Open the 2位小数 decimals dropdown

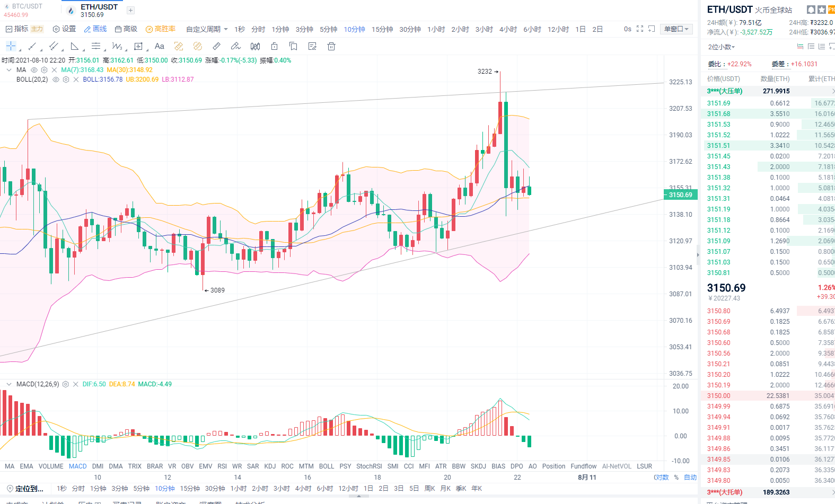tap(722, 47)
